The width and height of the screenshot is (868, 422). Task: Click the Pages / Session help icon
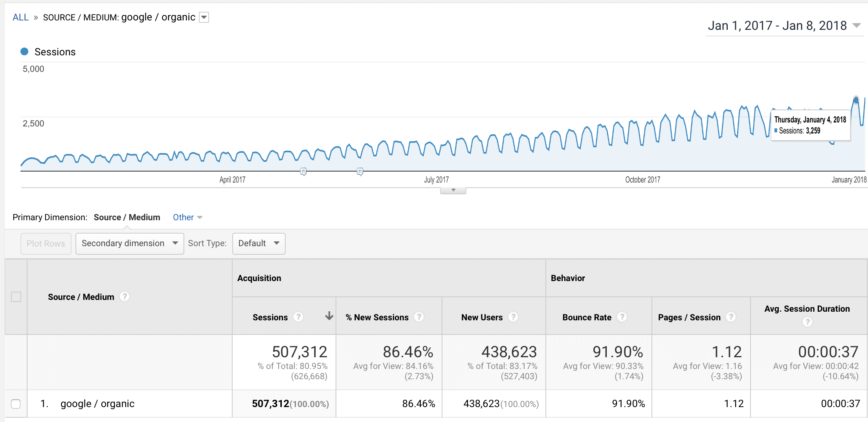[731, 317]
